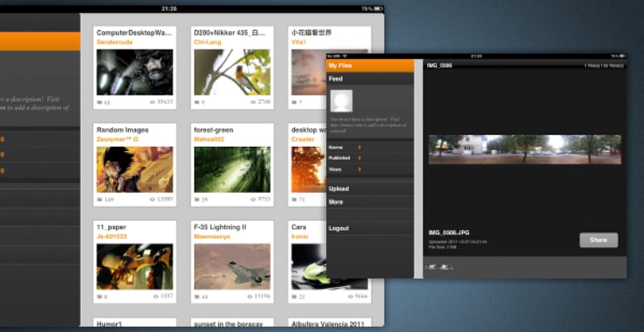Viewport: 644px width, 332px height.
Task: Click the Random Images album title
Action: point(122,129)
